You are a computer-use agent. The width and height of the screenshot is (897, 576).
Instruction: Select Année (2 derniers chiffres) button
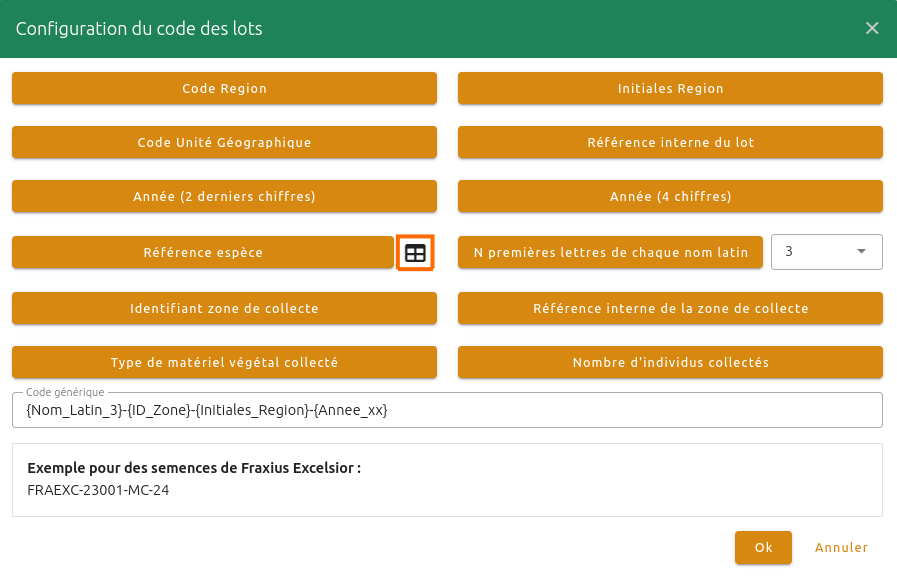click(x=224, y=196)
